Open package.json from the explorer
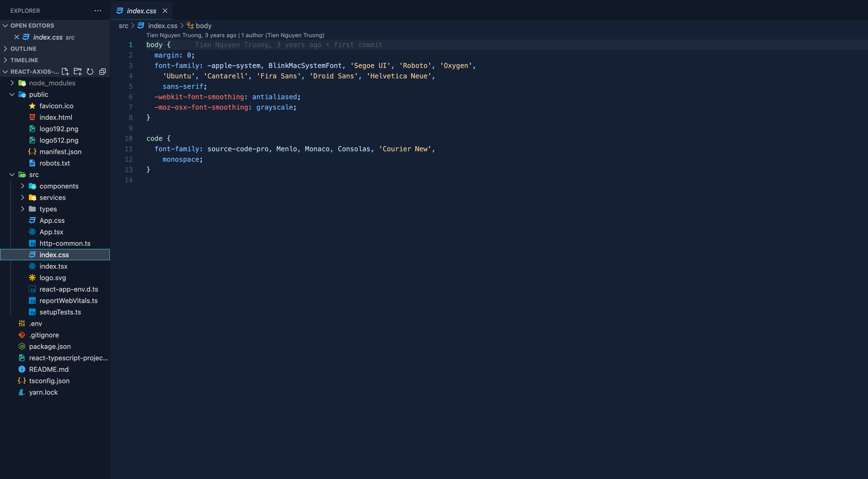Viewport: 868px width, 479px height. [50, 346]
